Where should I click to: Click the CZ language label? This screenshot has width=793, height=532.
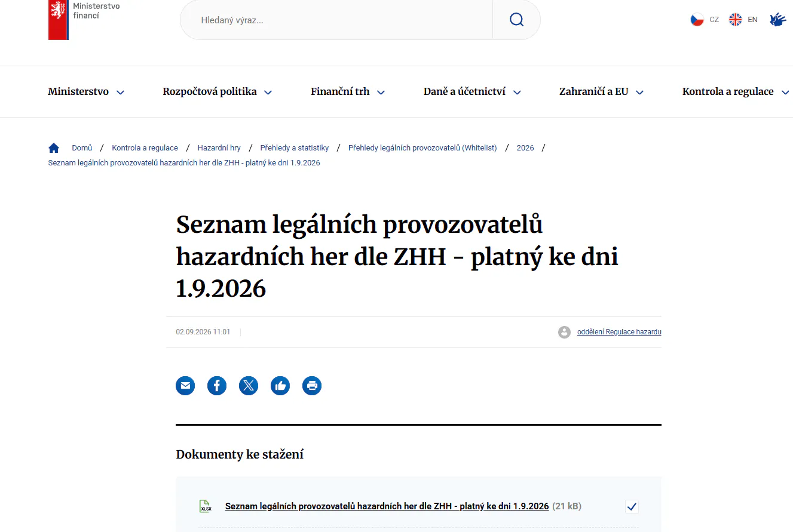(x=714, y=20)
